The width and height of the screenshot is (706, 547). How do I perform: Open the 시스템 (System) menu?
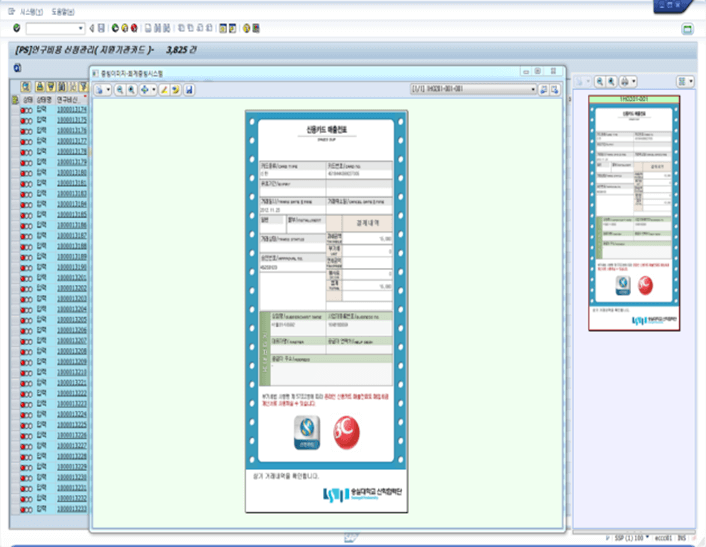coord(31,10)
